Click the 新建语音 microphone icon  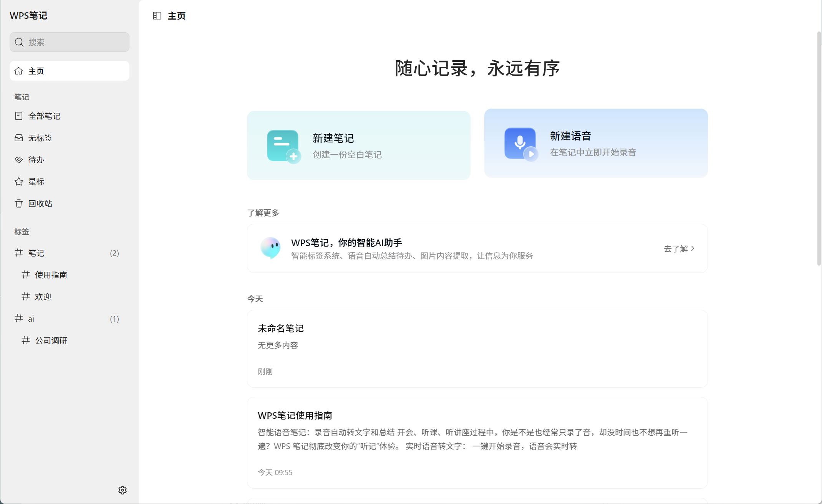[x=521, y=144]
